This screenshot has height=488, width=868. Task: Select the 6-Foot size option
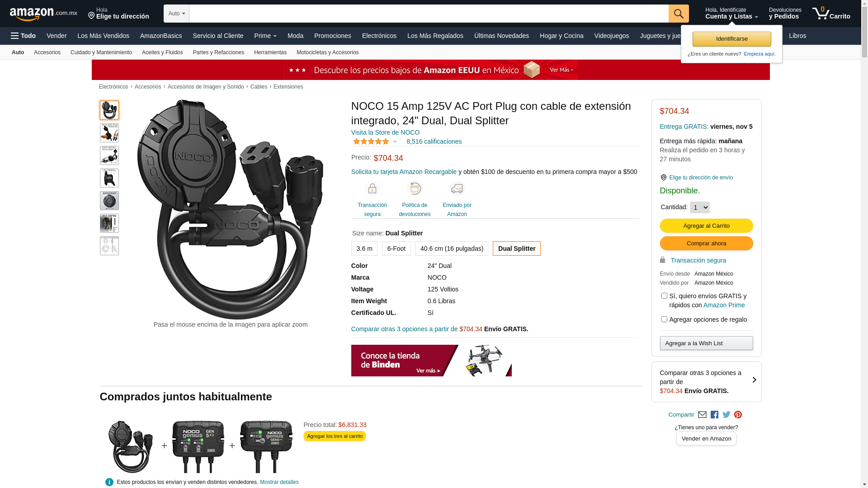(396, 249)
